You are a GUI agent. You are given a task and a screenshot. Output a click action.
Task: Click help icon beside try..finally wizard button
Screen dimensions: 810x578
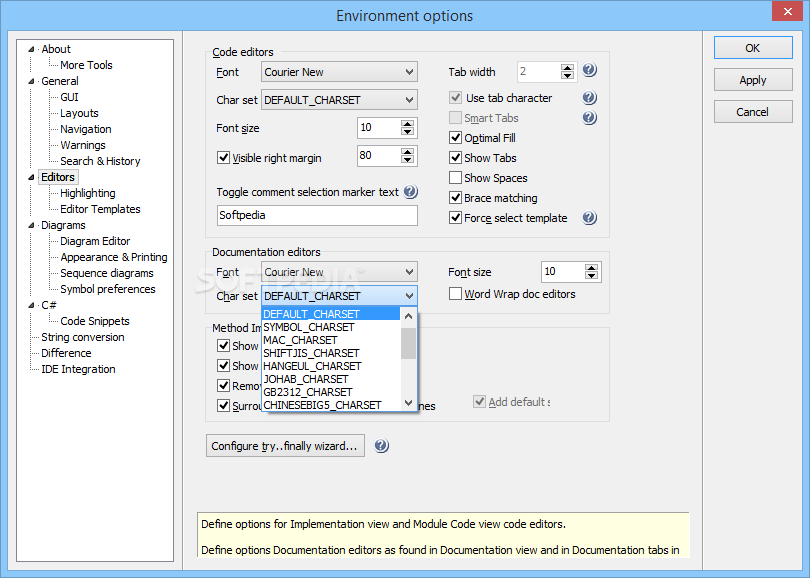coord(381,446)
